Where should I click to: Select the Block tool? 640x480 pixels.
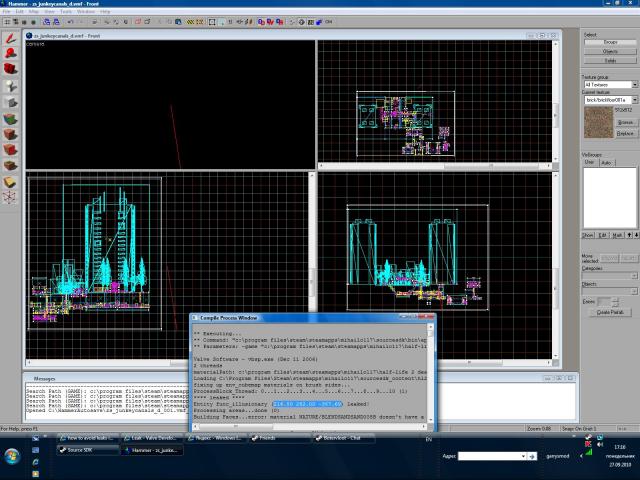click(x=11, y=102)
